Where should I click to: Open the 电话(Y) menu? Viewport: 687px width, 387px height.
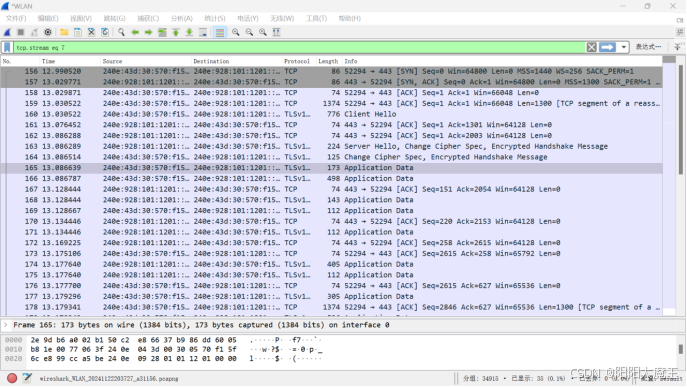(248, 18)
